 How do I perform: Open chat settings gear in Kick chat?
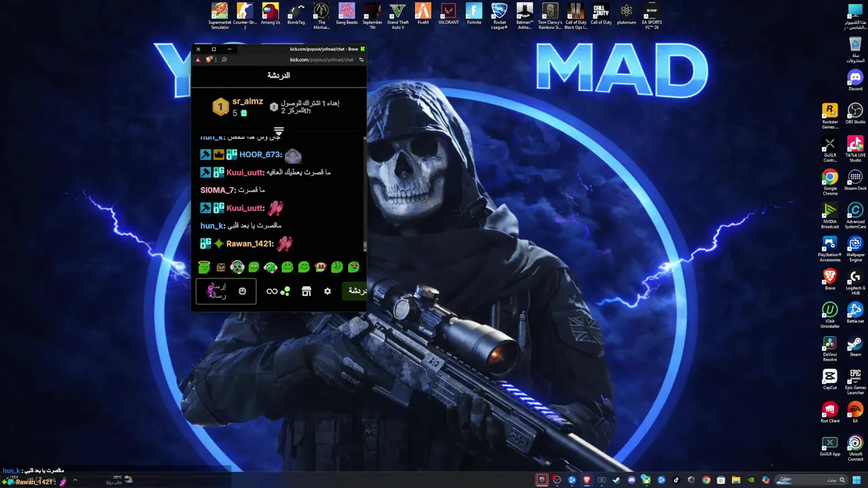coord(328,291)
